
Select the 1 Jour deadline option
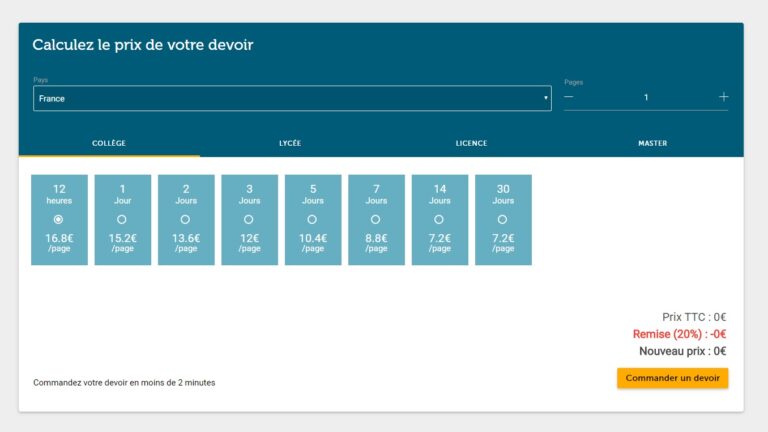tap(122, 219)
